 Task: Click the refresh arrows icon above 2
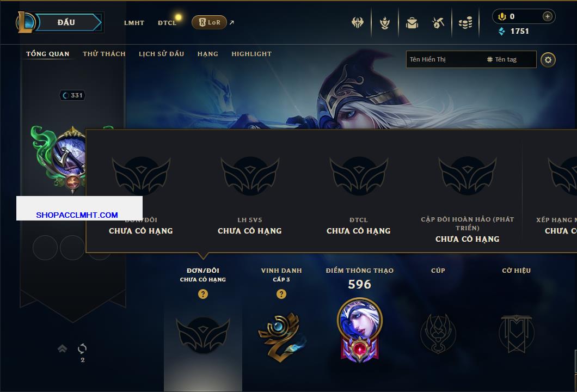tap(82, 348)
